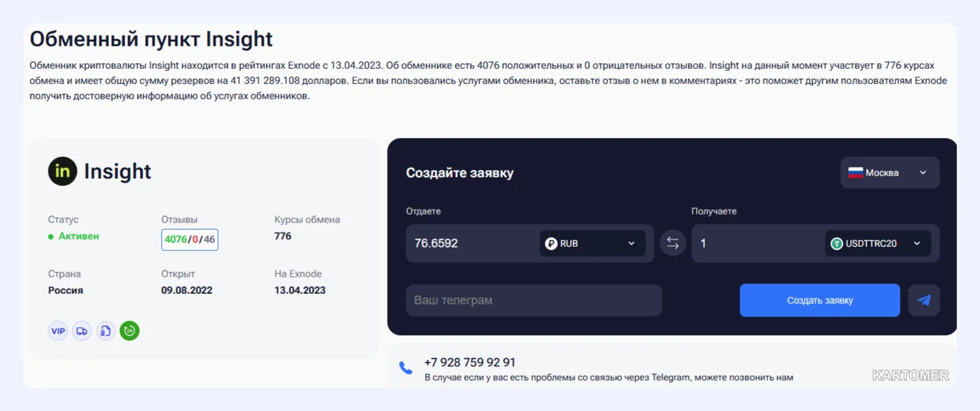Click the green 24-hour availability icon
This screenshot has height=411, width=980.
[130, 331]
